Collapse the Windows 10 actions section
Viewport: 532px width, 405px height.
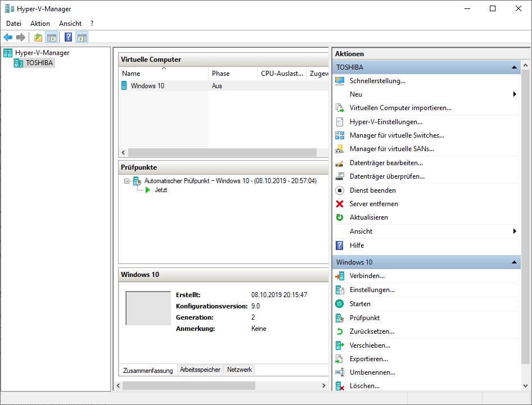pos(514,262)
